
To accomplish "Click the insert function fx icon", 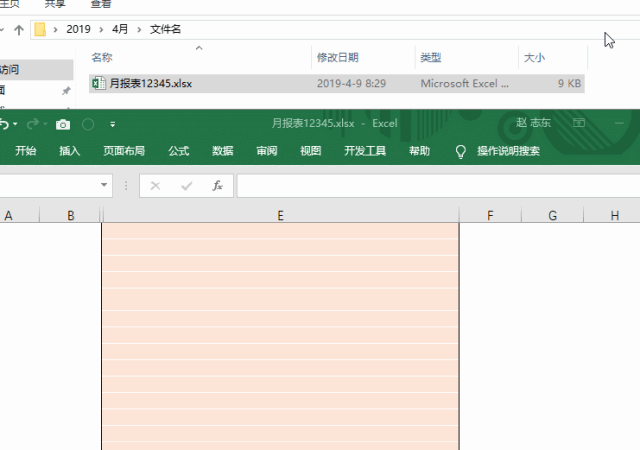I will (x=216, y=186).
